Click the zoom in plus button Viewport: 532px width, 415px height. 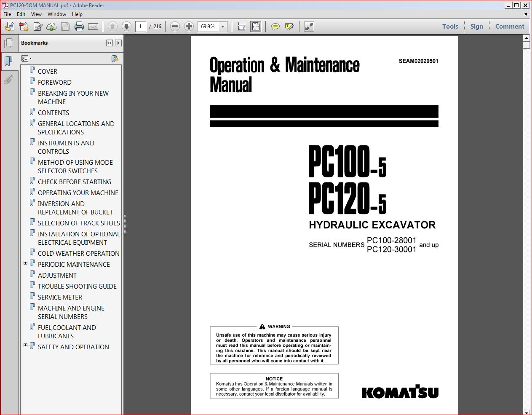coord(189,27)
